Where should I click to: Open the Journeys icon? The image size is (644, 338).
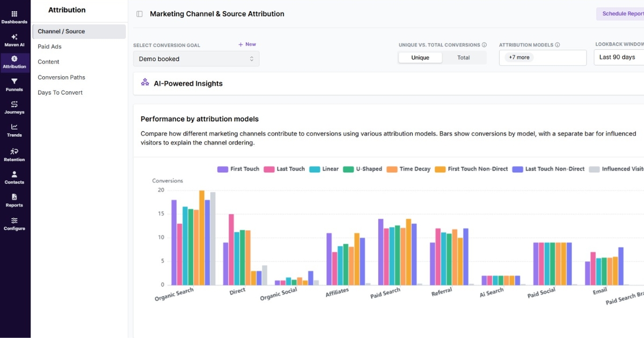coord(14,104)
